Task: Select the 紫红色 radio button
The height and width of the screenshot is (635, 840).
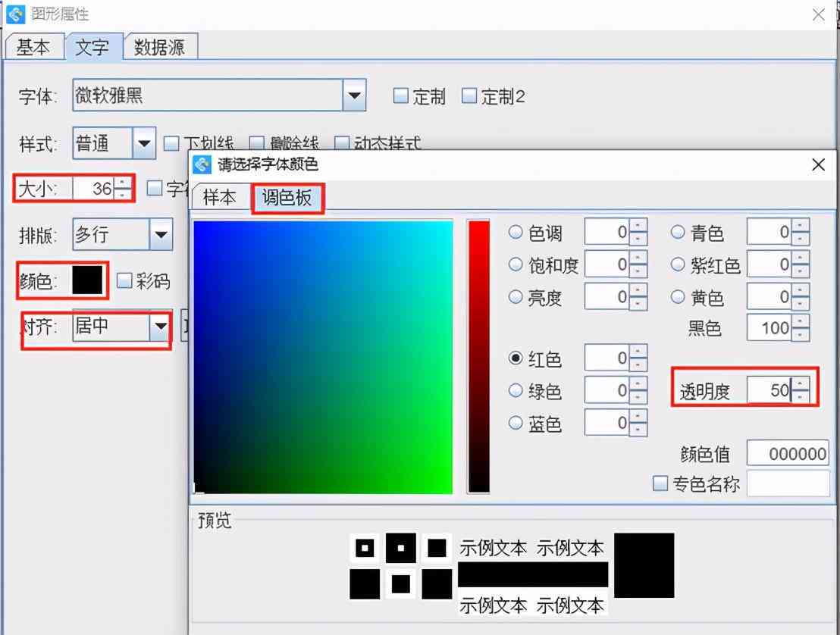Action: pos(678,264)
